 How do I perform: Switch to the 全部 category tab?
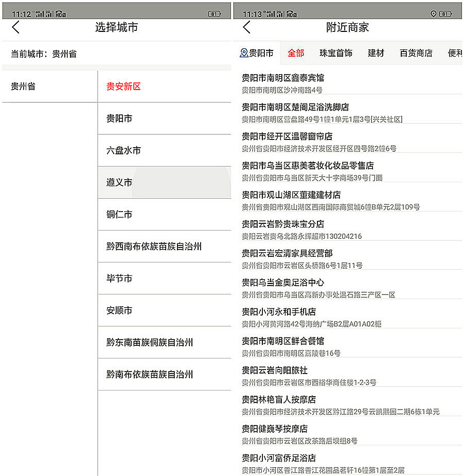click(296, 53)
